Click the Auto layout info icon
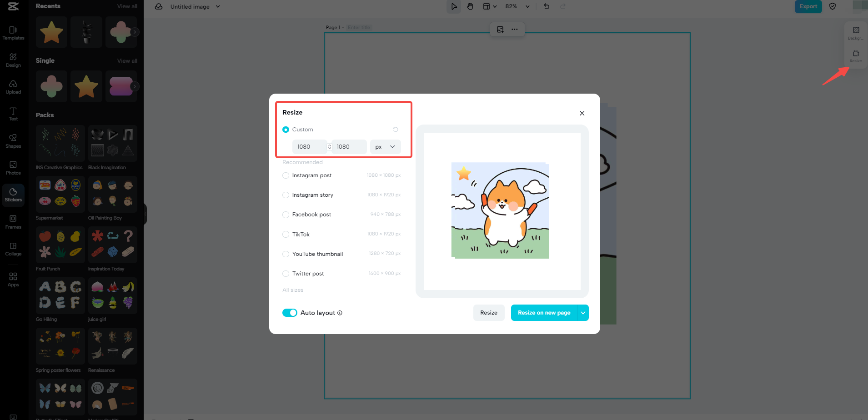868x420 pixels. click(x=340, y=313)
